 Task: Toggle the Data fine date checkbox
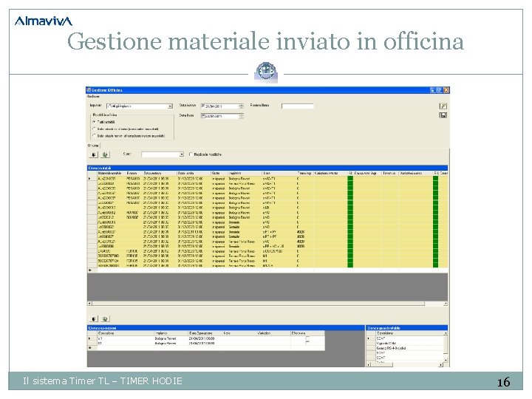point(203,116)
